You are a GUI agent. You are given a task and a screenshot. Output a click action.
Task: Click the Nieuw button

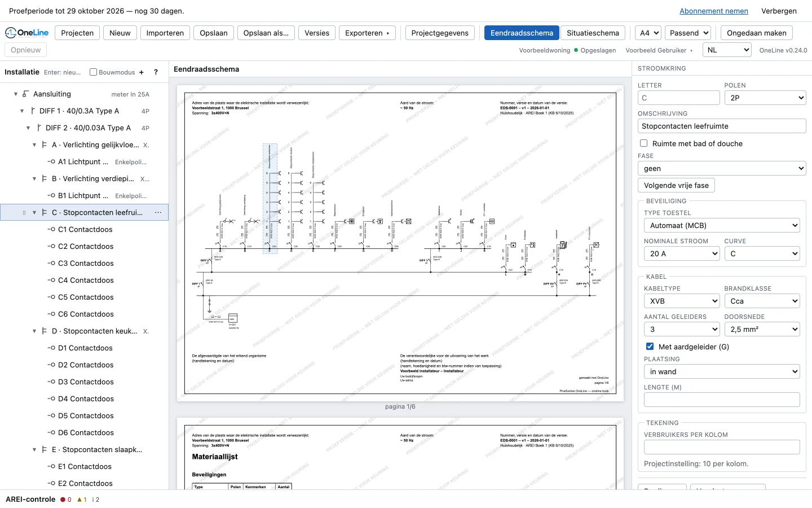coord(120,33)
